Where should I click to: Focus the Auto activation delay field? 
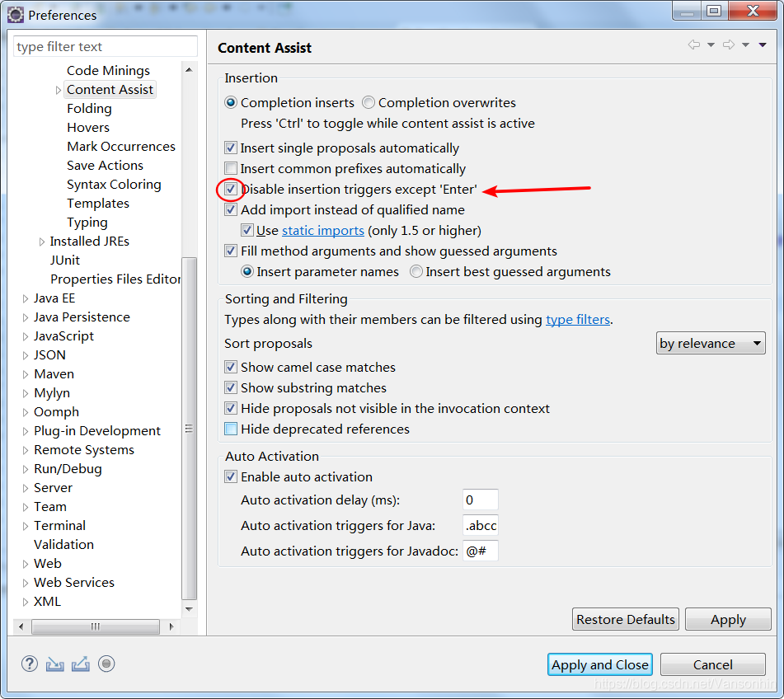coord(480,500)
